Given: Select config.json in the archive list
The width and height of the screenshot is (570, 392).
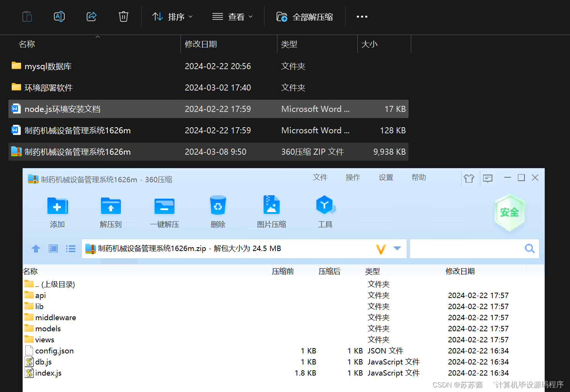Looking at the screenshot, I should 54,350.
